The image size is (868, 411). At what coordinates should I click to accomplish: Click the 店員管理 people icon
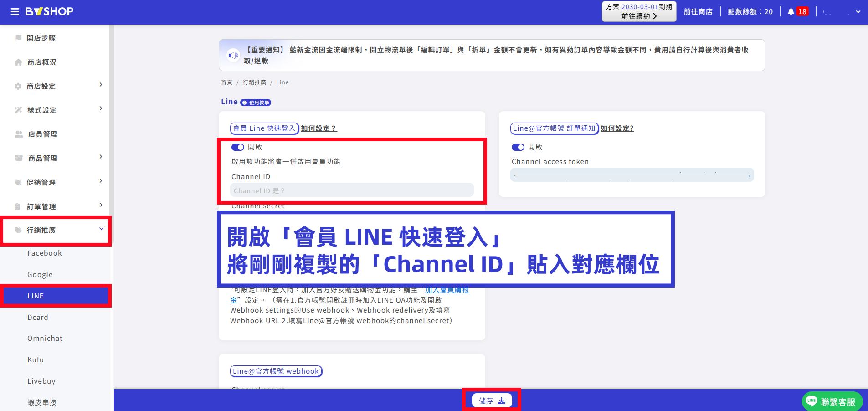(x=19, y=134)
